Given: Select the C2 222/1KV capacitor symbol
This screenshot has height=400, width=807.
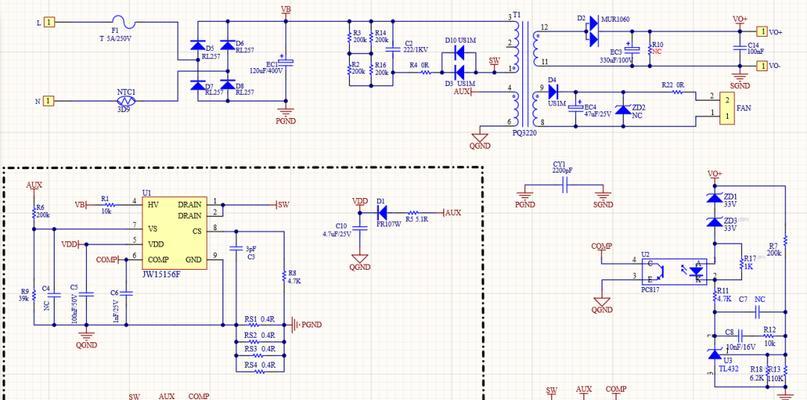Looking at the screenshot, I should [x=392, y=50].
